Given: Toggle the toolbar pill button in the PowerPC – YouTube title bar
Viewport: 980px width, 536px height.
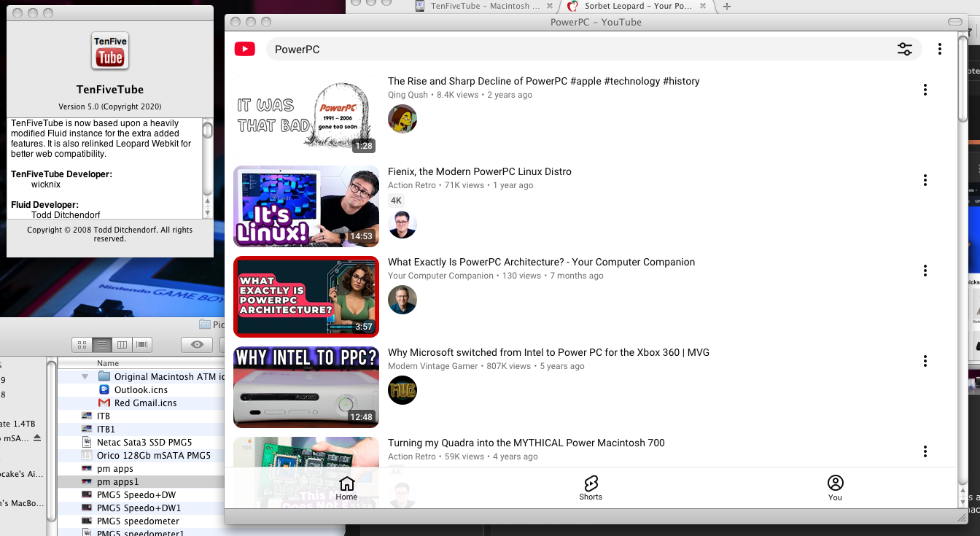Looking at the screenshot, I should (x=954, y=22).
